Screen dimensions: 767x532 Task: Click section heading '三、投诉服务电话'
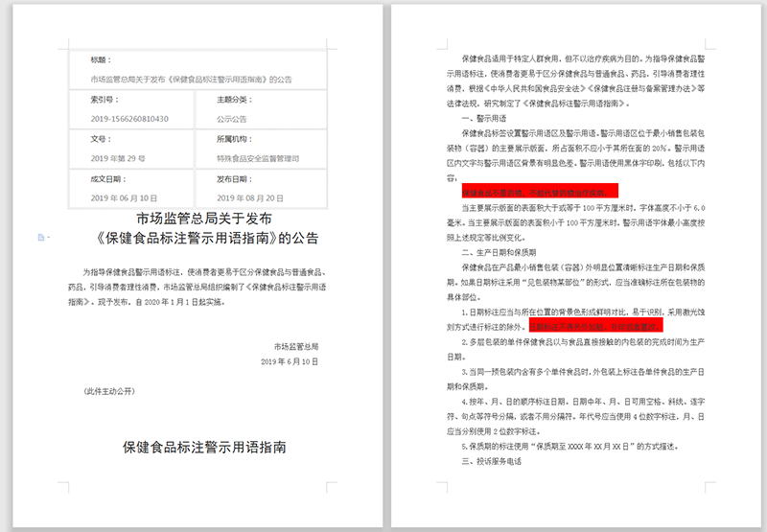point(491,461)
